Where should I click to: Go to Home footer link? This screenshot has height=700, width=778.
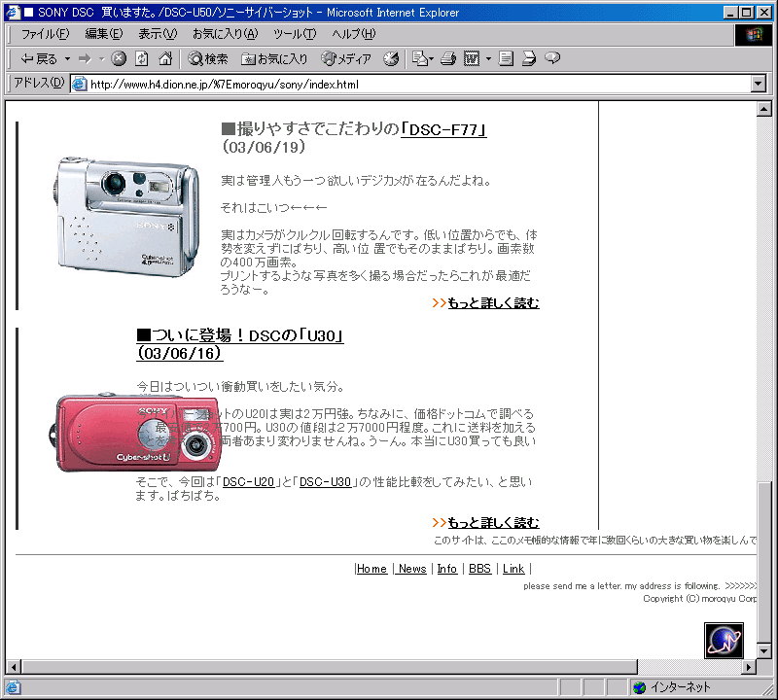click(x=371, y=569)
